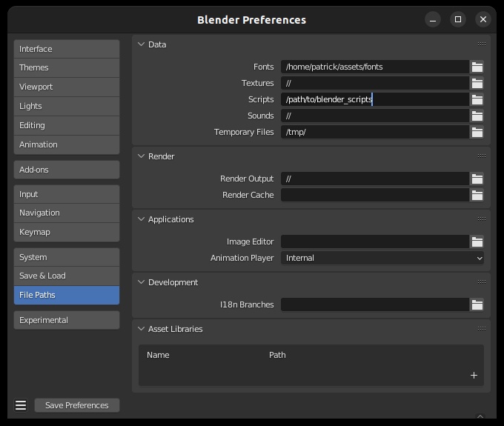Edit the Fonts path field
The image size is (504, 426).
tap(375, 67)
